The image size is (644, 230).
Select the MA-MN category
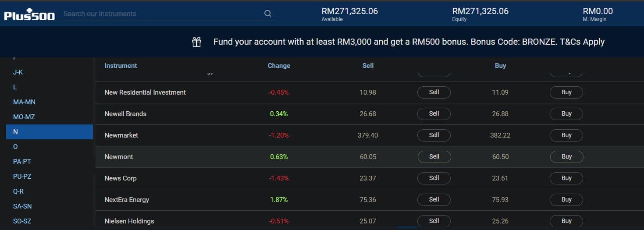point(24,102)
